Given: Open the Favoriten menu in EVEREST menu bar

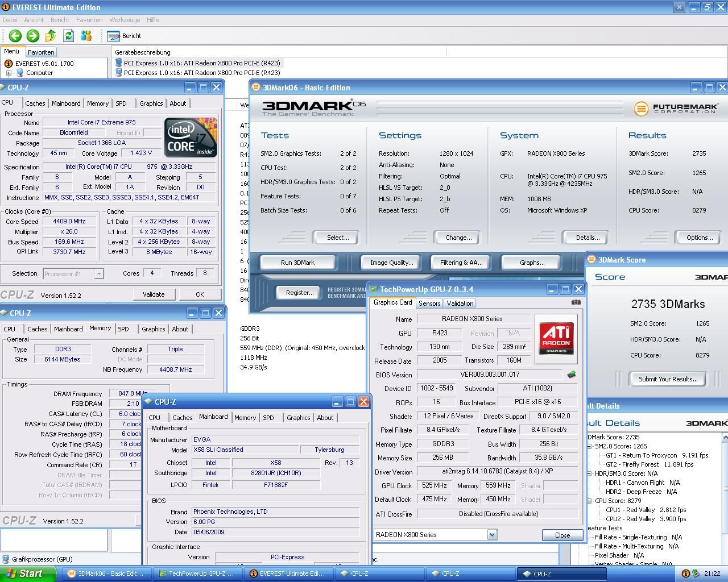Looking at the screenshot, I should tap(89, 20).
